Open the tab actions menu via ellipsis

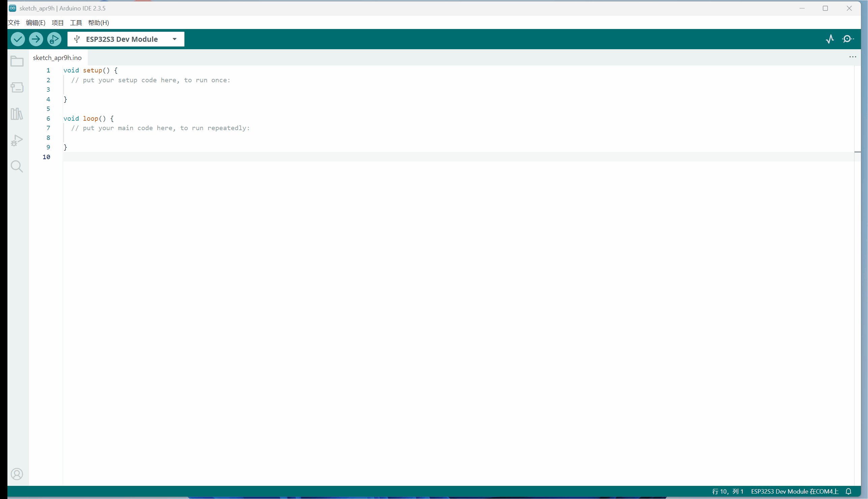[852, 57]
